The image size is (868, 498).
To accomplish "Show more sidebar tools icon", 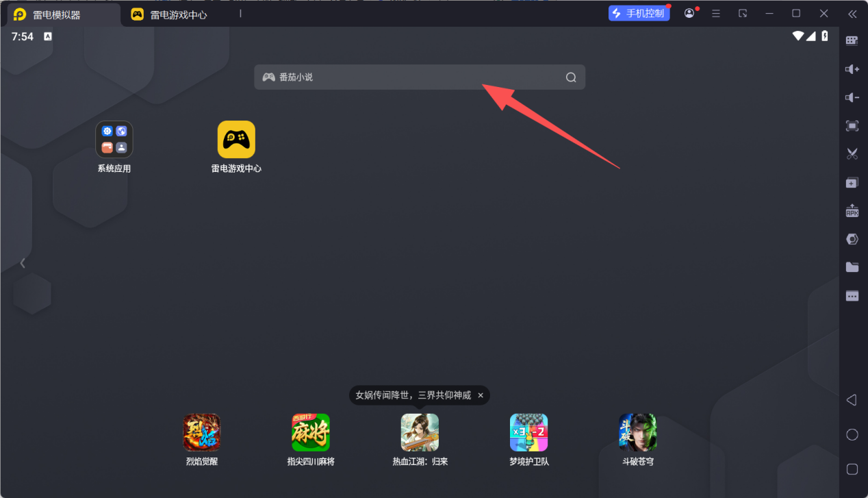I will pyautogui.click(x=852, y=296).
